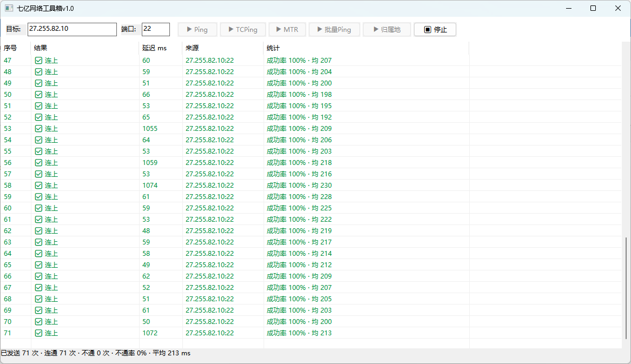Click the sequence number 50
Screen dimensions: 631x364
[x=8, y=95]
